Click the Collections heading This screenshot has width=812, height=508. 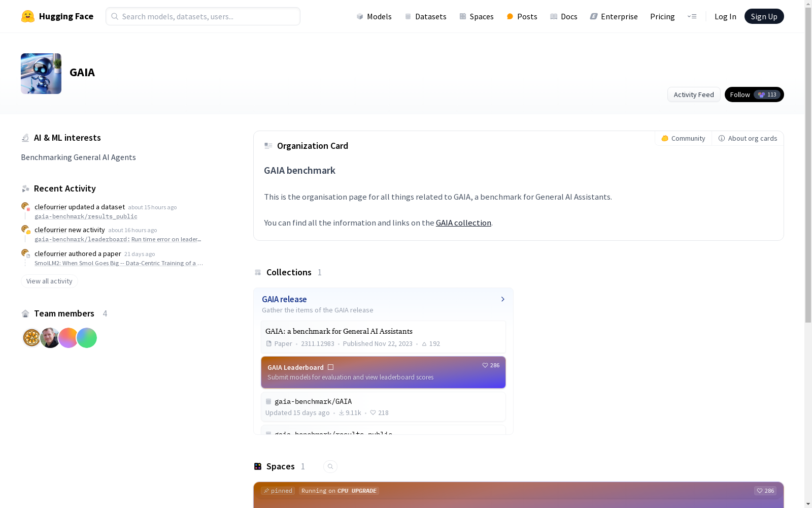pos(289,272)
